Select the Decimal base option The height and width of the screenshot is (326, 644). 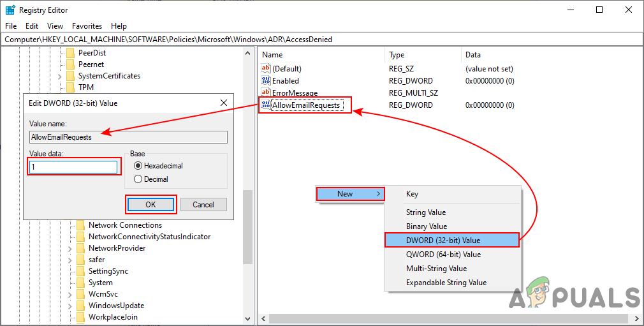click(x=138, y=179)
